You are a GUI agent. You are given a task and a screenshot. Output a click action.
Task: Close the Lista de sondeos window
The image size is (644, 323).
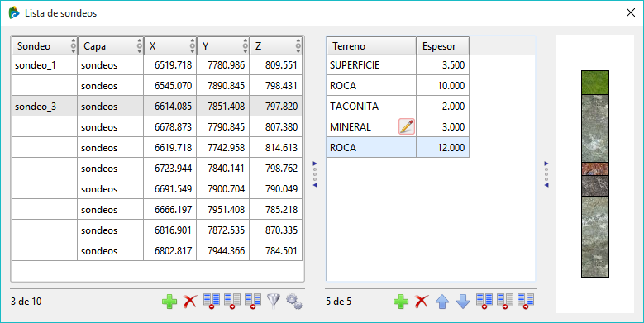[x=631, y=12]
